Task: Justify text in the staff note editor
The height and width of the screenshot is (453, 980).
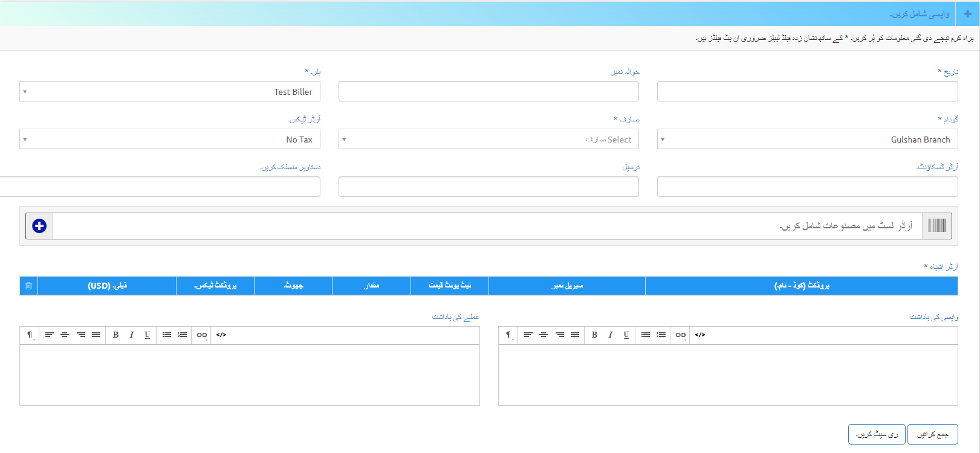Action: point(96,335)
